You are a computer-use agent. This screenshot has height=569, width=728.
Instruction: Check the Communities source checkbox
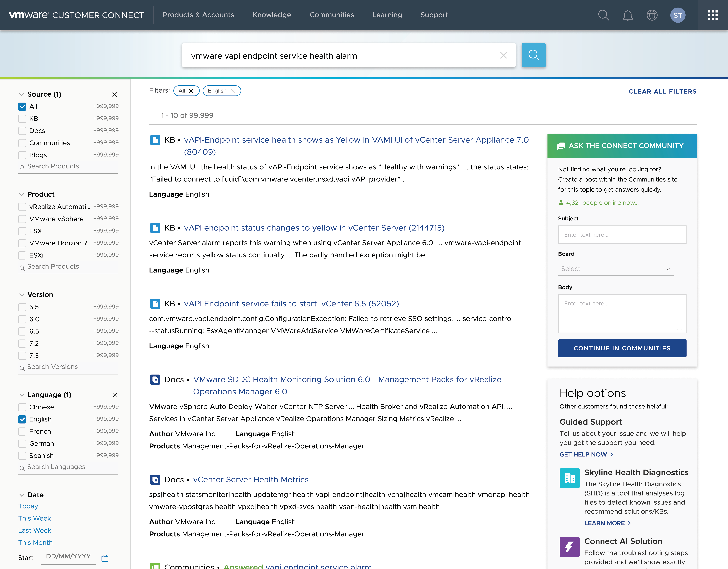[22, 143]
